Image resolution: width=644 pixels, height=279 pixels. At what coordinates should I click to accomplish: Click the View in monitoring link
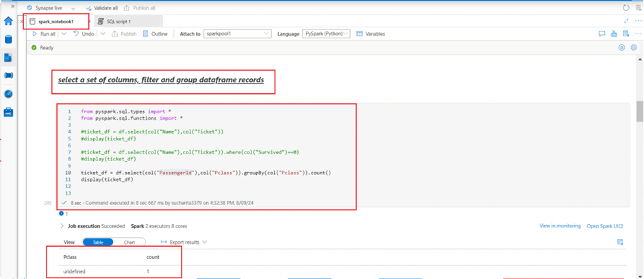pos(560,226)
